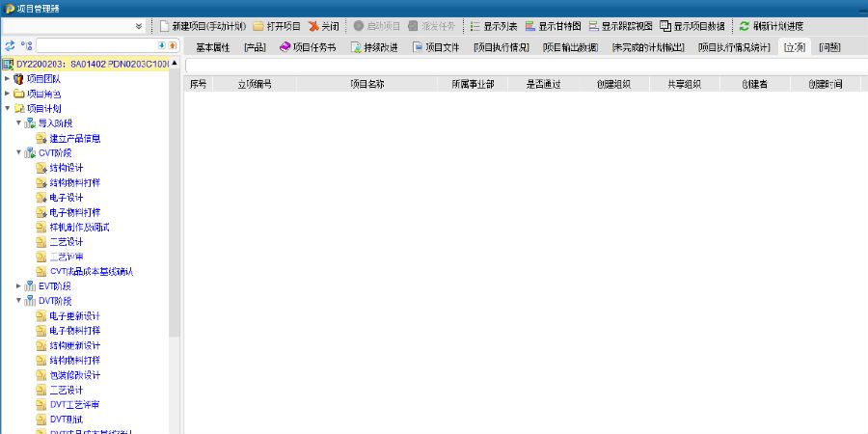Collapse the 项目计划 node

coord(7,108)
